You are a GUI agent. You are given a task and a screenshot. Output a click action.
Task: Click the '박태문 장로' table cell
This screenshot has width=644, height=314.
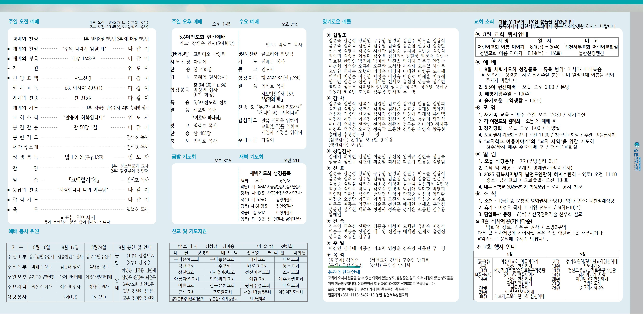(42, 267)
